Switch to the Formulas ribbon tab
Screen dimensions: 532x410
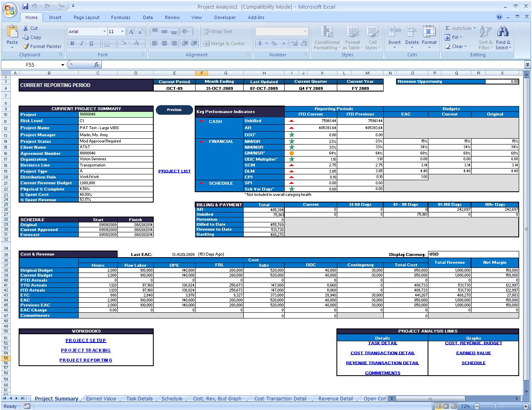tap(121, 17)
